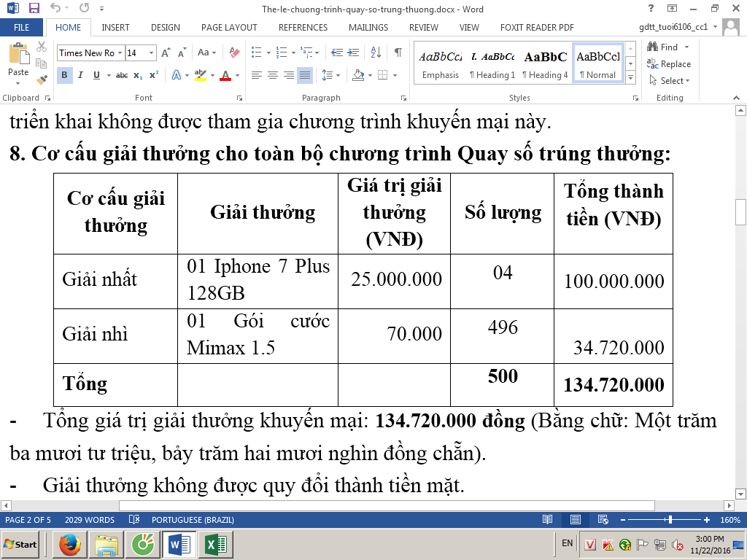Click the Superscript x2 icon
The height and width of the screenshot is (560, 747).
[153, 75]
